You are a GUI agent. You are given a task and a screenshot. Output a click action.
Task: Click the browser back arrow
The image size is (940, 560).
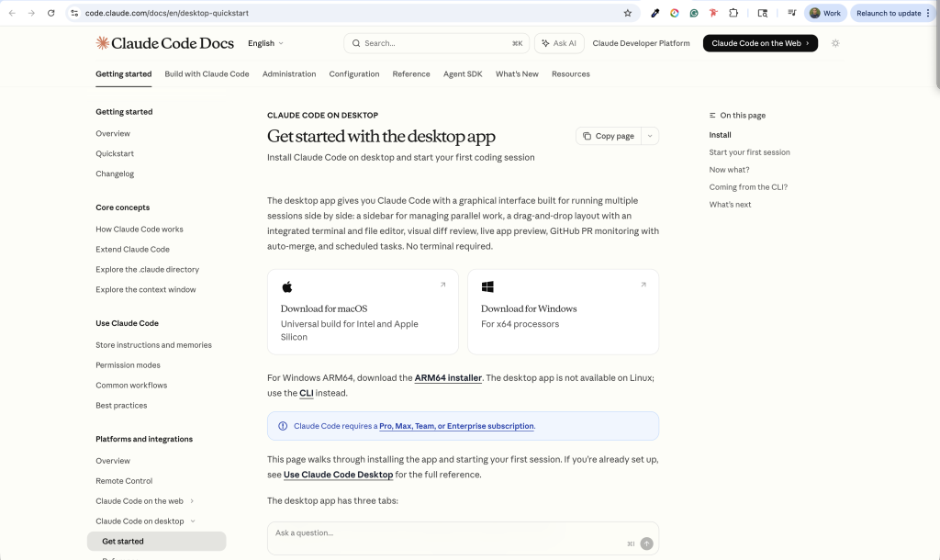pos(12,13)
